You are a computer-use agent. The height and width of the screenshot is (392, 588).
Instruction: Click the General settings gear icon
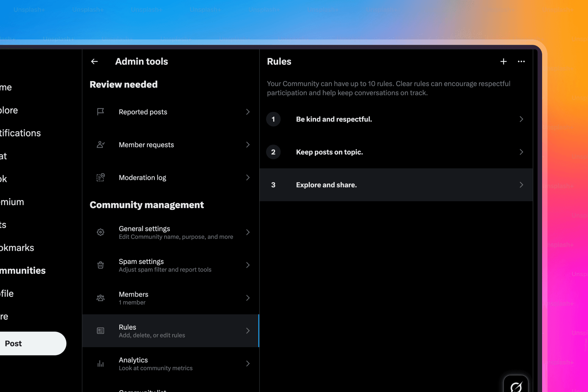tap(101, 232)
